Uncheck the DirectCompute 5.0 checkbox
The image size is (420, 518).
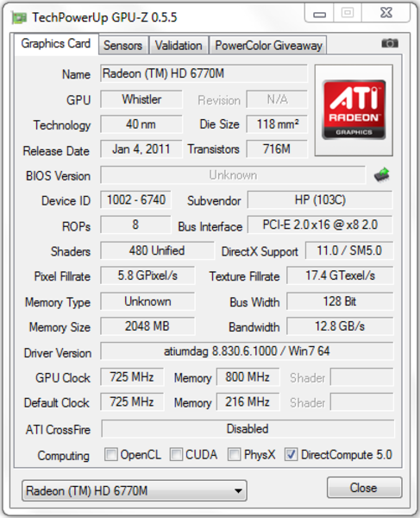tap(291, 455)
